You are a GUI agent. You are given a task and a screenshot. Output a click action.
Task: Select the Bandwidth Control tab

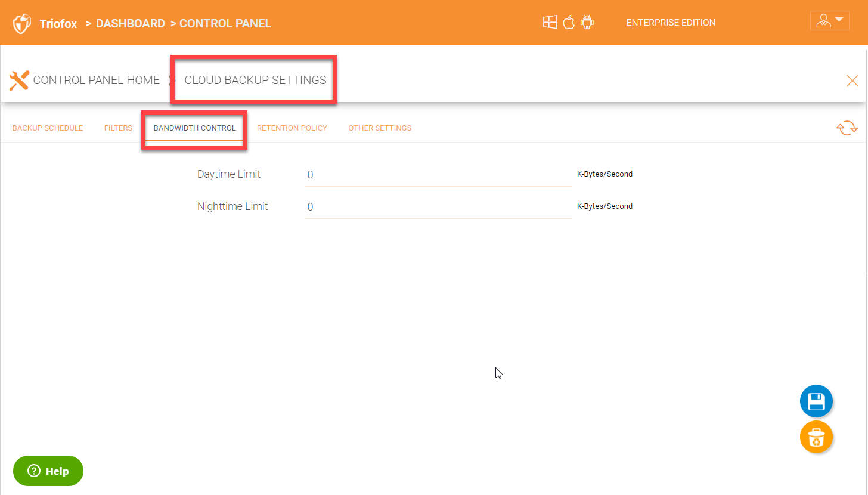pos(195,128)
